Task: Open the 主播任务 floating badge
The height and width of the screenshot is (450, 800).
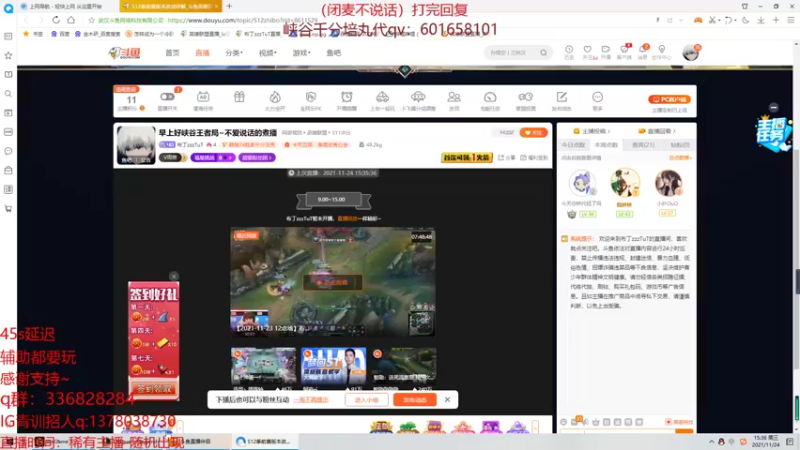Action: (773, 134)
